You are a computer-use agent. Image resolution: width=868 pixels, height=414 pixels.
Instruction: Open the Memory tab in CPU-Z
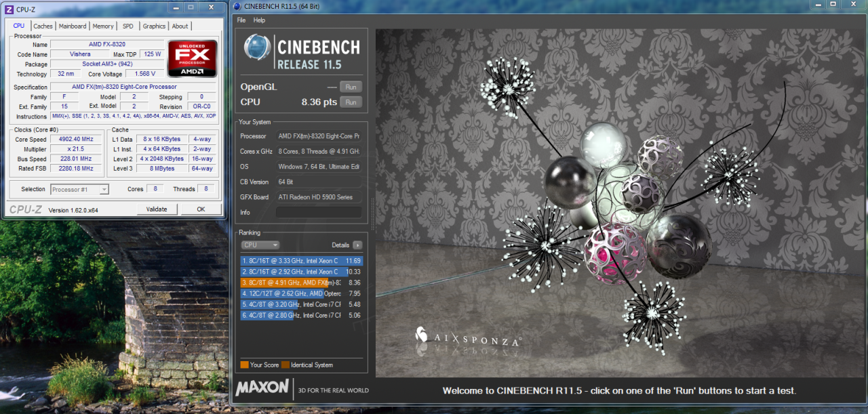(x=103, y=26)
